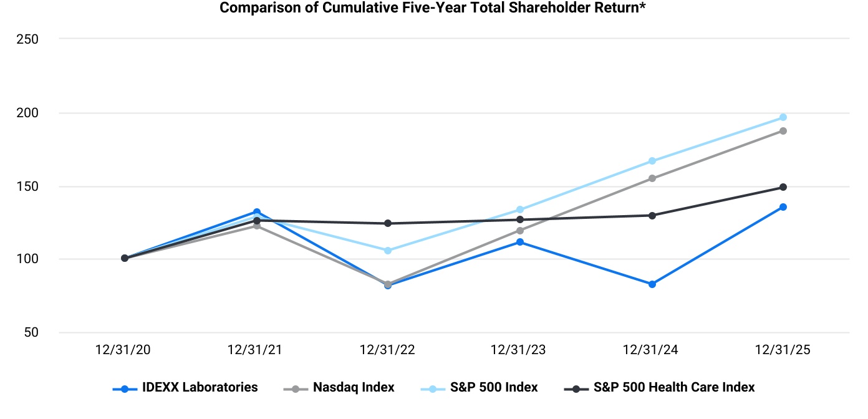Click the 12/31/21 x-axis label

coord(255,350)
